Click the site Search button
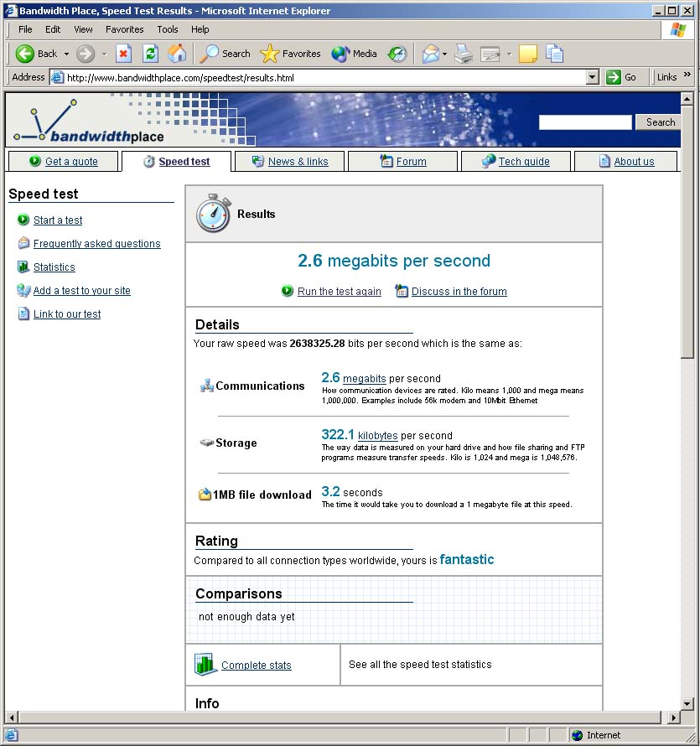 660,122
